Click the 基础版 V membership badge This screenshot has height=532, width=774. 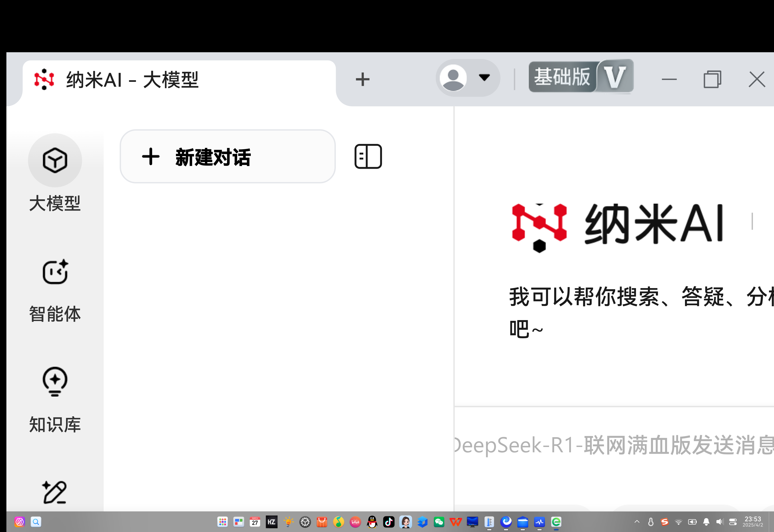coord(581,76)
